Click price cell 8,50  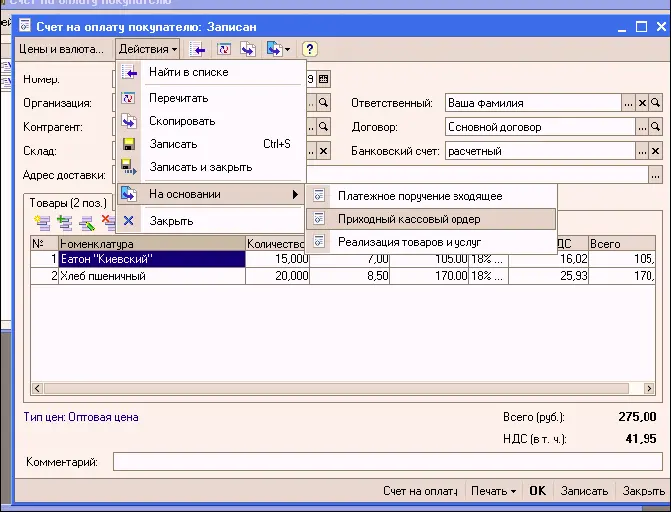click(350, 276)
